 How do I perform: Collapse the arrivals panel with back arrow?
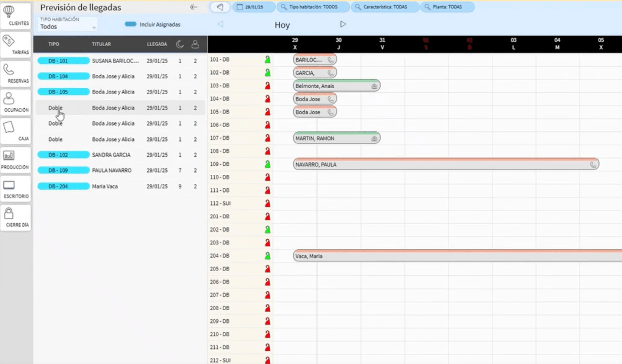tap(194, 7)
